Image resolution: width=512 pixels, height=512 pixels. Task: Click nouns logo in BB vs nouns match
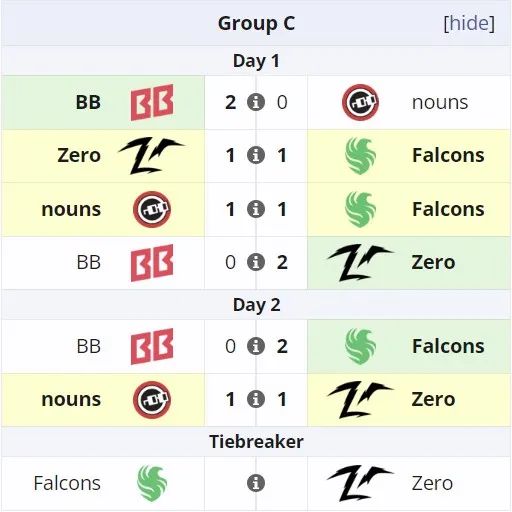click(x=360, y=102)
